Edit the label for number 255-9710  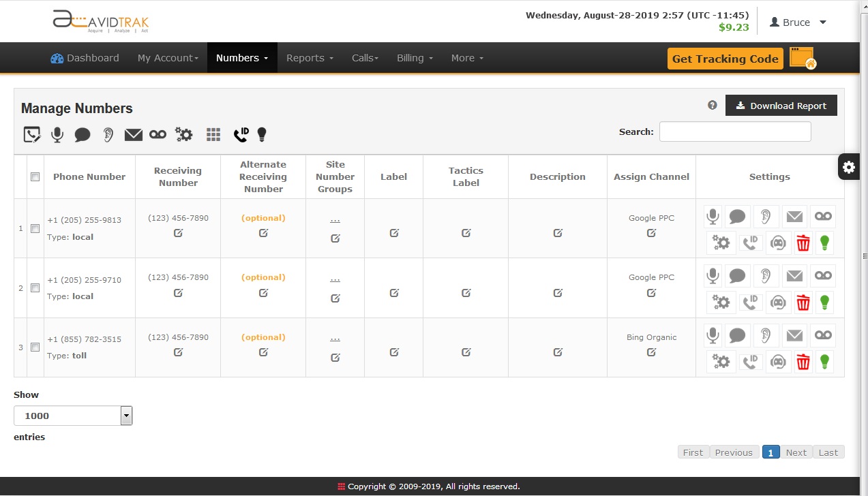coord(394,293)
